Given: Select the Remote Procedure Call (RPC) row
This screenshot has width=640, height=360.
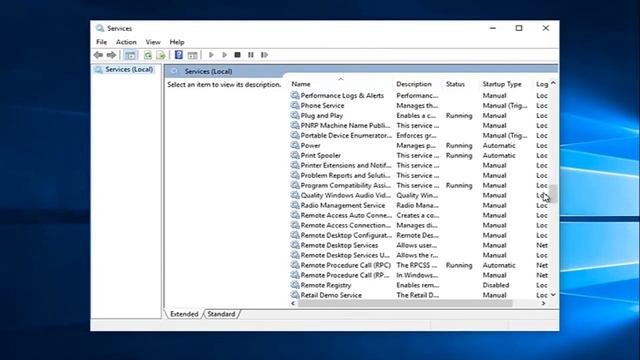Looking at the screenshot, I should coord(419,265).
